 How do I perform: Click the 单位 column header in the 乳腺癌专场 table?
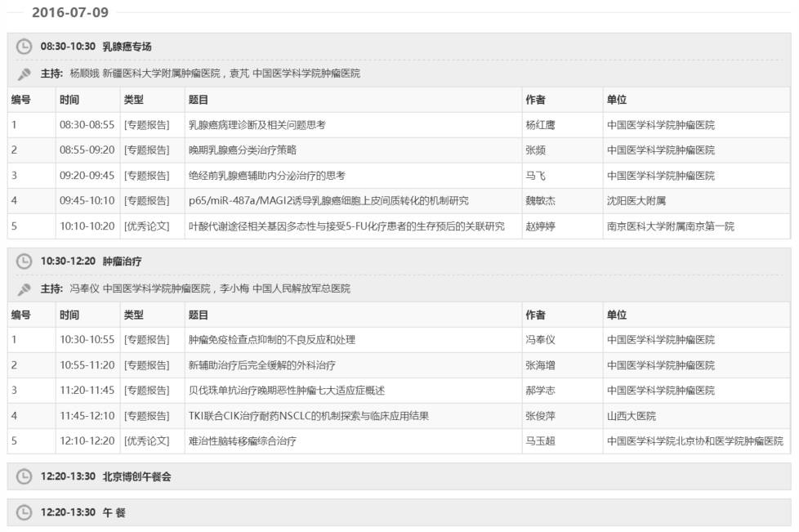(617, 100)
